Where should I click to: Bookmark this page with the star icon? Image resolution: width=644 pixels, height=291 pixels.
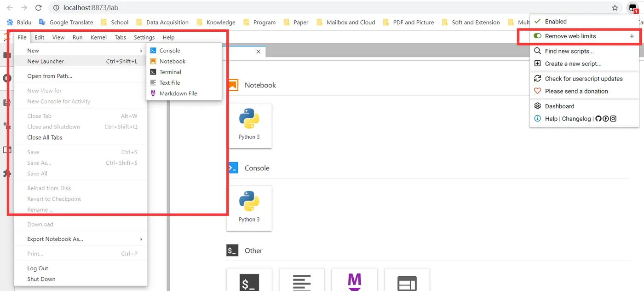pos(615,8)
